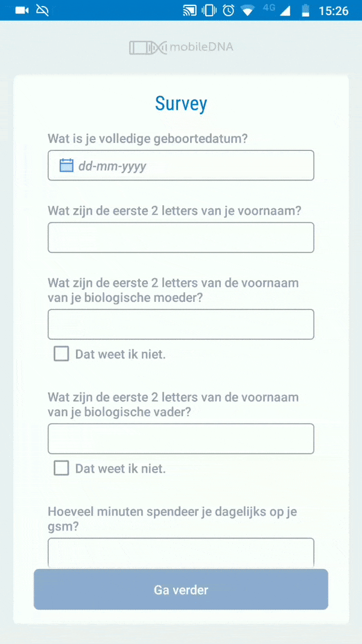Tap the Wi-Fi signal status icon
Screen dimensions: 362x644
pyautogui.click(x=247, y=11)
